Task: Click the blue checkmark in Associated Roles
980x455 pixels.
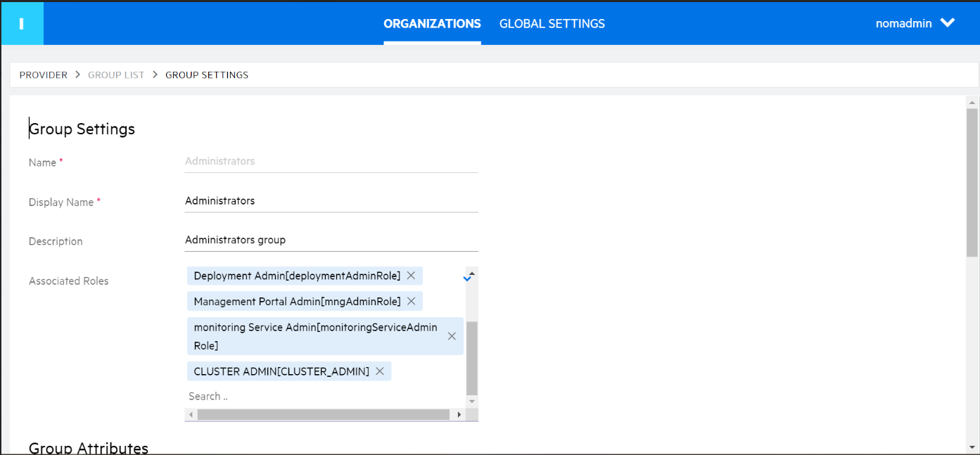Action: (467, 277)
